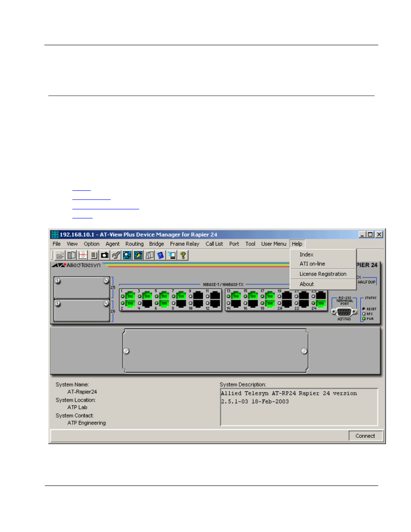The height and width of the screenshot is (532, 411).
Task: Click the yellow question mark toolbar icon
Action: point(183,255)
